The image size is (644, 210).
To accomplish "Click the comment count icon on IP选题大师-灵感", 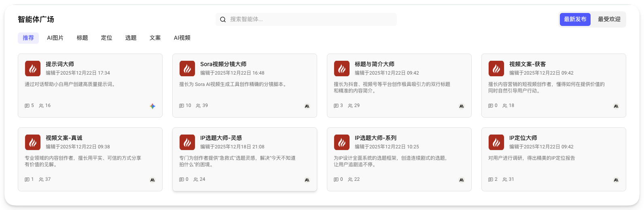I will 182,180.
